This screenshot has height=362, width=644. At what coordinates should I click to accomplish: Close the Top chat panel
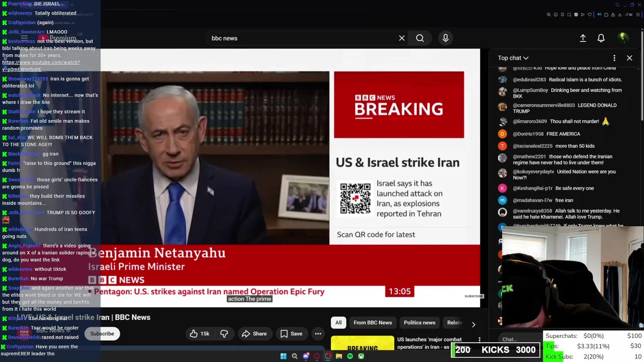(629, 58)
